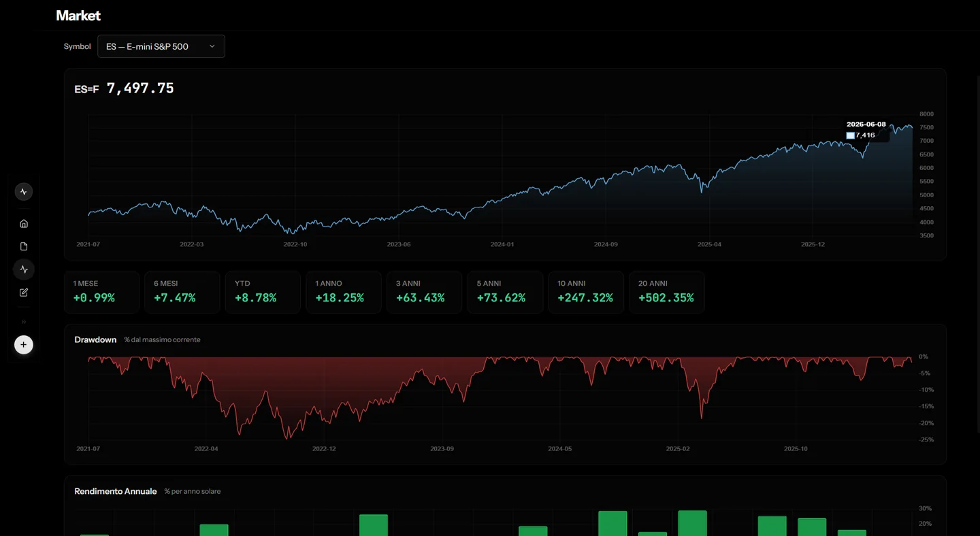Viewport: 980px width, 536px height.
Task: Click the tooltip value 7,416
Action: click(x=866, y=135)
